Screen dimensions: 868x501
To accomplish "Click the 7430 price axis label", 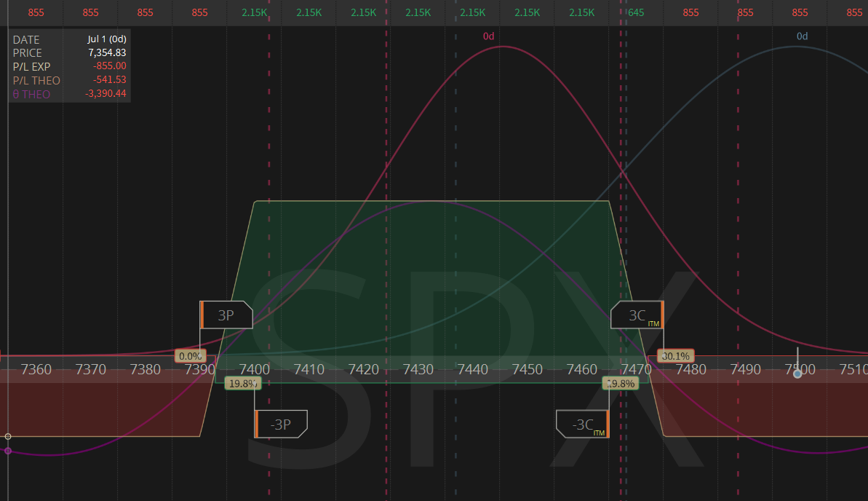I will [x=418, y=369].
